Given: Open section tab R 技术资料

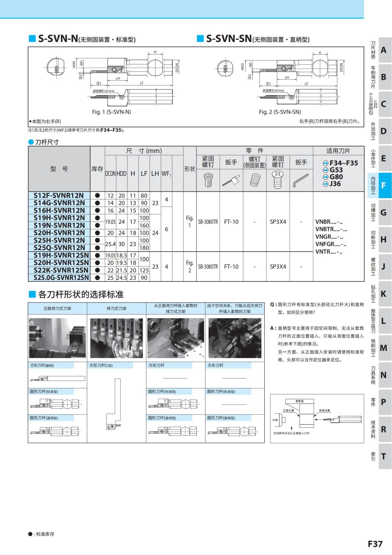Looking at the screenshot, I should tap(380, 429).
